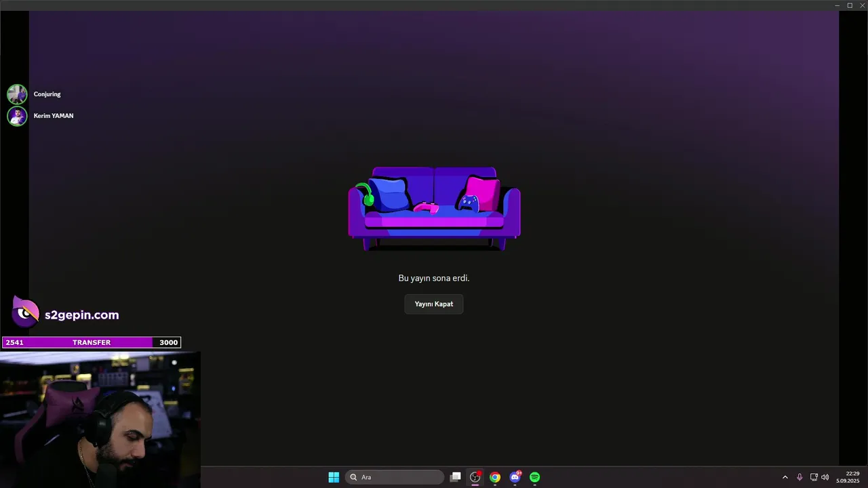
Task: Open the volume tray icon
Action: point(825,477)
